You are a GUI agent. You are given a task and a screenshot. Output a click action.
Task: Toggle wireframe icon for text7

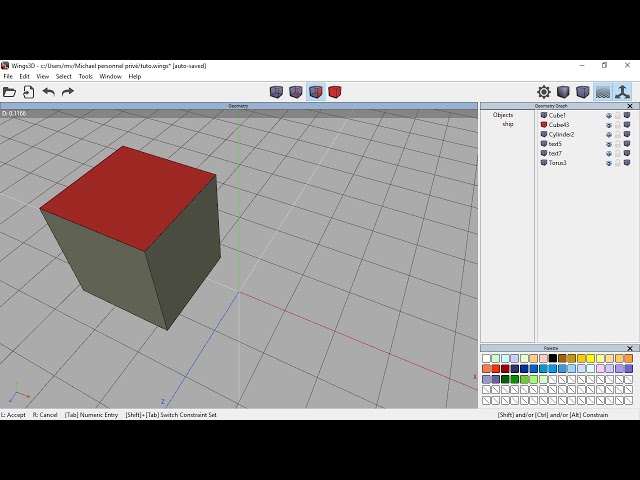(627, 153)
